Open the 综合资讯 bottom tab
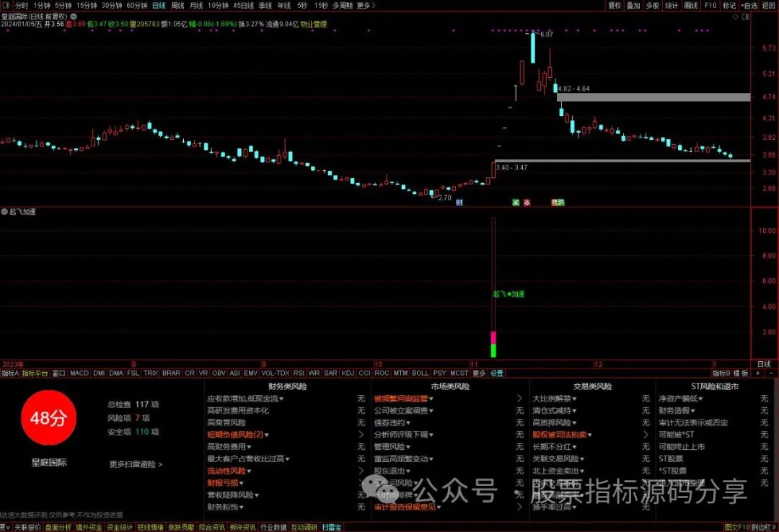779x532 pixels. click(x=212, y=528)
